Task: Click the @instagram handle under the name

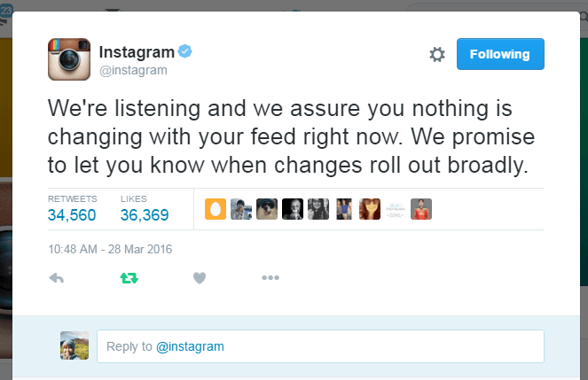Action: pos(133,70)
